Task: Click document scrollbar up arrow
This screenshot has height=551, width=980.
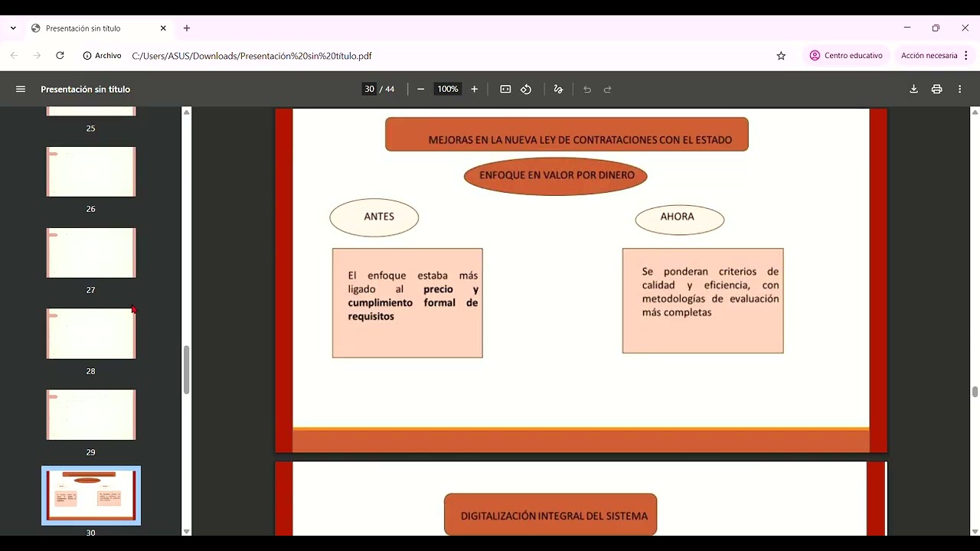Action: point(975,112)
